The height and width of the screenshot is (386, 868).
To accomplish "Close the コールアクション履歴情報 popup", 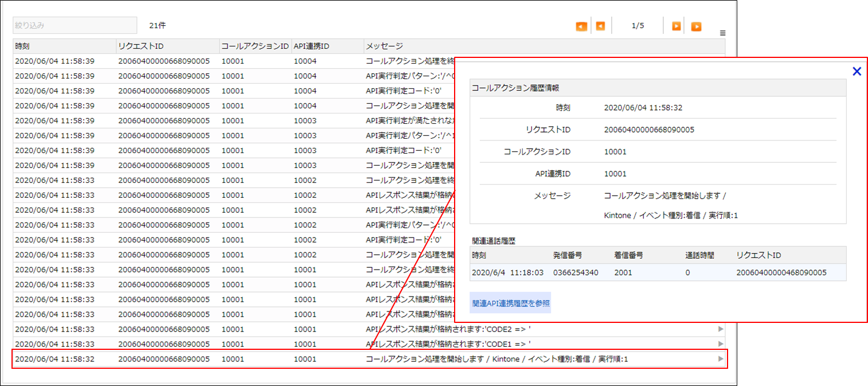I will (857, 71).
